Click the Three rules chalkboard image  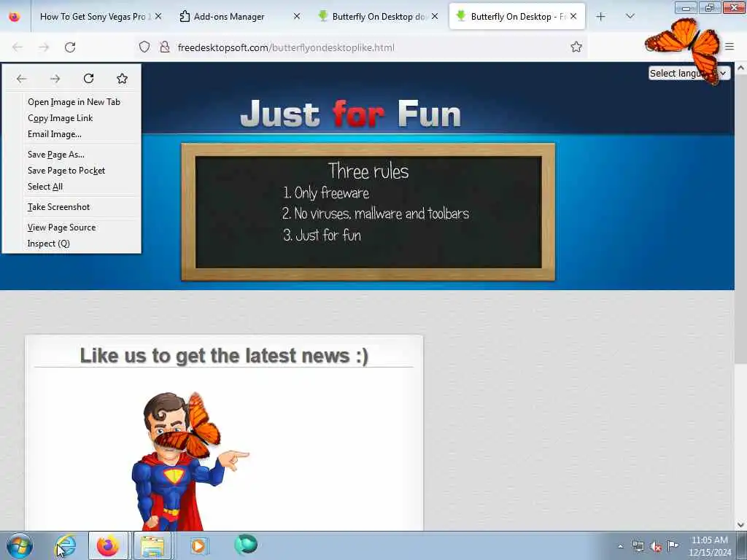(x=368, y=211)
